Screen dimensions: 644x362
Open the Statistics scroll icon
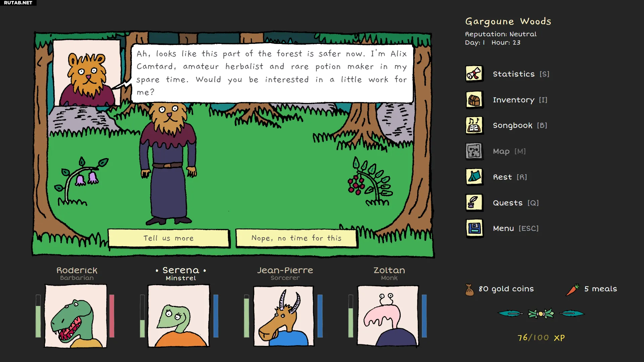(474, 74)
